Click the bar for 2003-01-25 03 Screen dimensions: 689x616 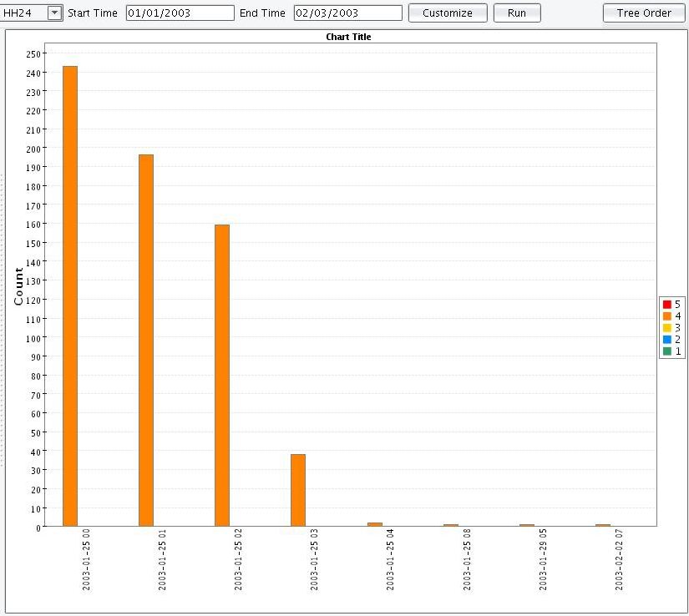tap(298, 490)
